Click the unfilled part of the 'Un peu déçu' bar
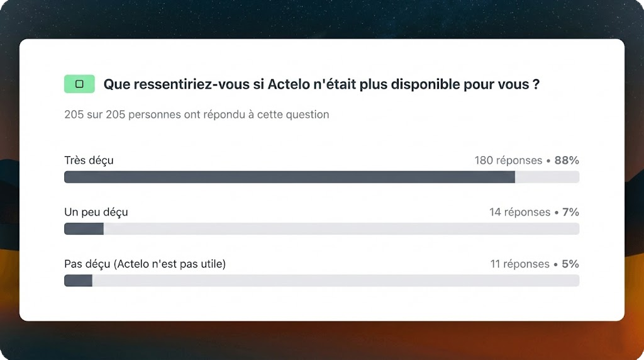This screenshot has width=644, height=360. pyautogui.click(x=340, y=228)
